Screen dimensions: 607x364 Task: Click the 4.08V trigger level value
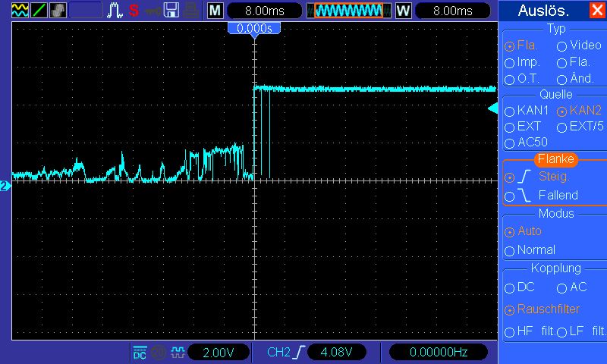tap(336, 352)
